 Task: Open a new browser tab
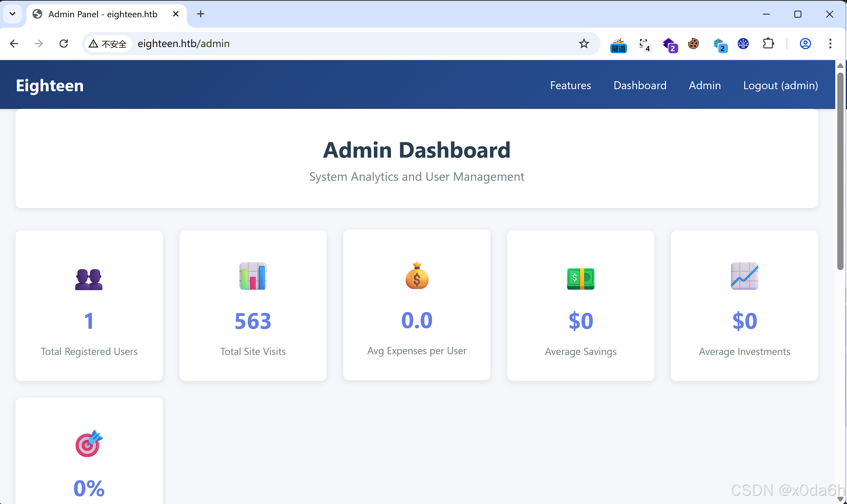[x=201, y=14]
